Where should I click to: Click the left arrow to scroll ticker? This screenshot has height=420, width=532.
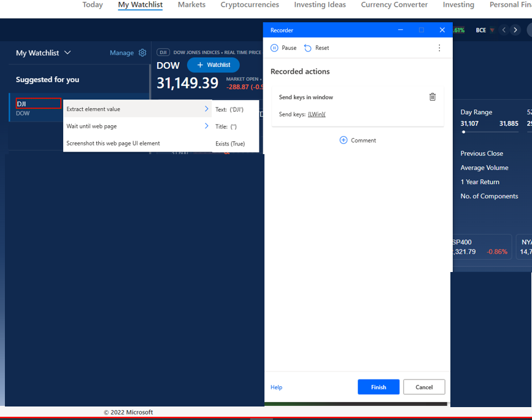(x=503, y=29)
